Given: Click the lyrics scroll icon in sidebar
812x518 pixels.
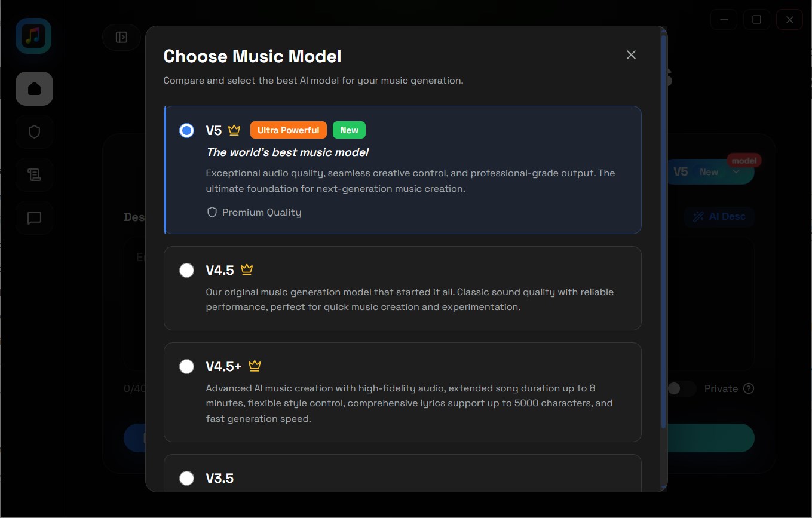Looking at the screenshot, I should (x=33, y=174).
